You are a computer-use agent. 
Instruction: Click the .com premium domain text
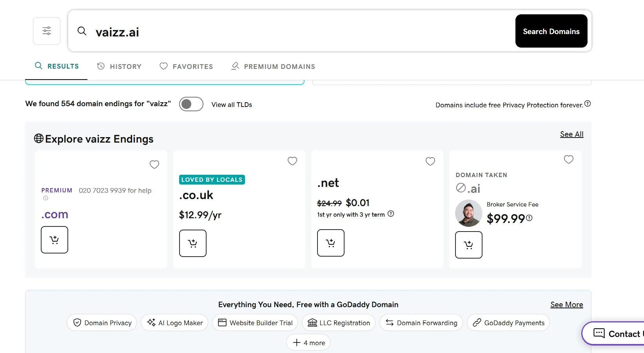click(x=55, y=214)
